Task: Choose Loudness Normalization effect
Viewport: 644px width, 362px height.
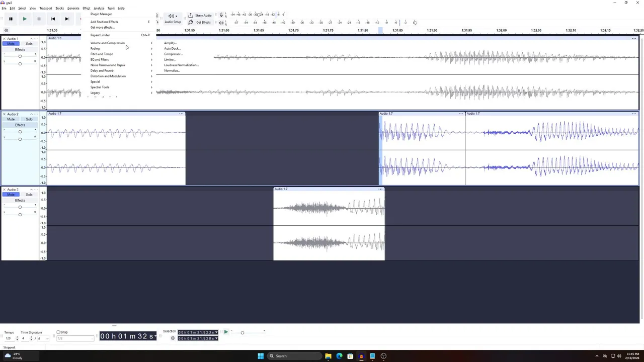Action: point(181,65)
